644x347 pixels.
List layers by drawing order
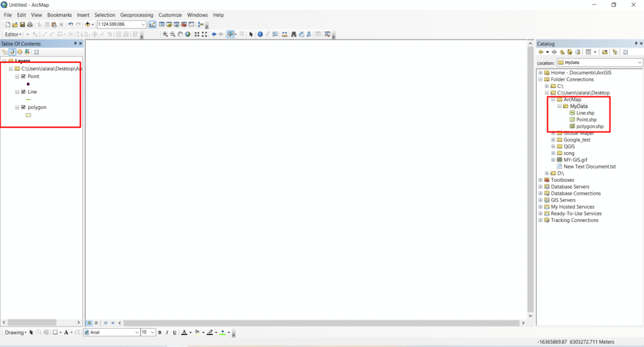tap(5, 52)
